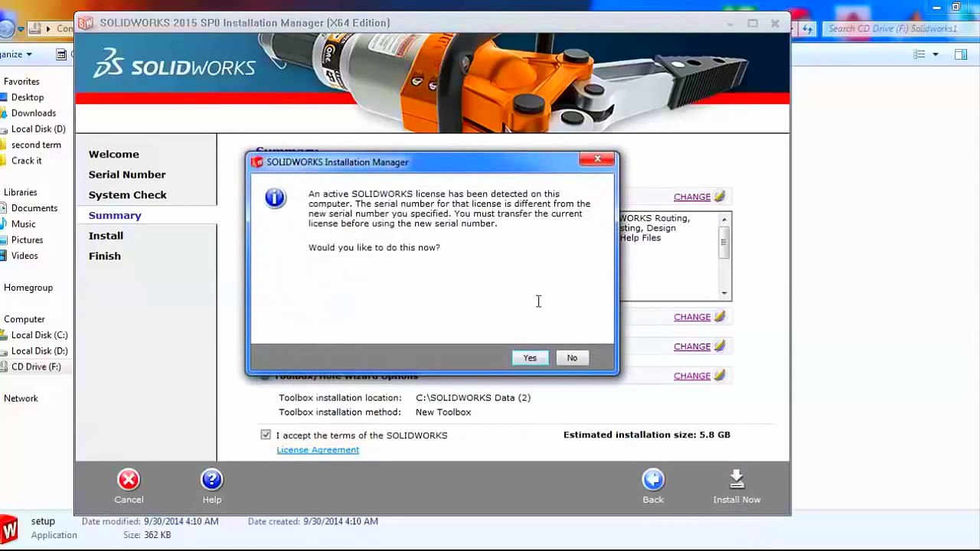
Task: Open the Explorer view options dropdown arrow
Action: pos(936,54)
